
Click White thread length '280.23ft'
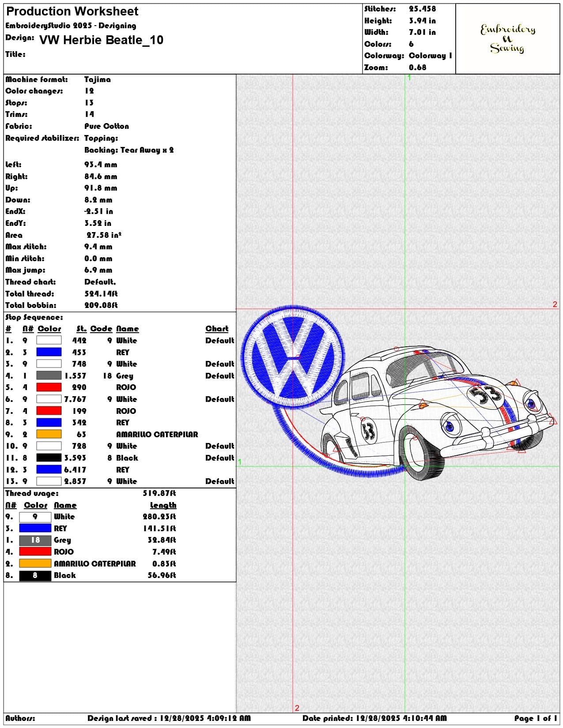159,517
